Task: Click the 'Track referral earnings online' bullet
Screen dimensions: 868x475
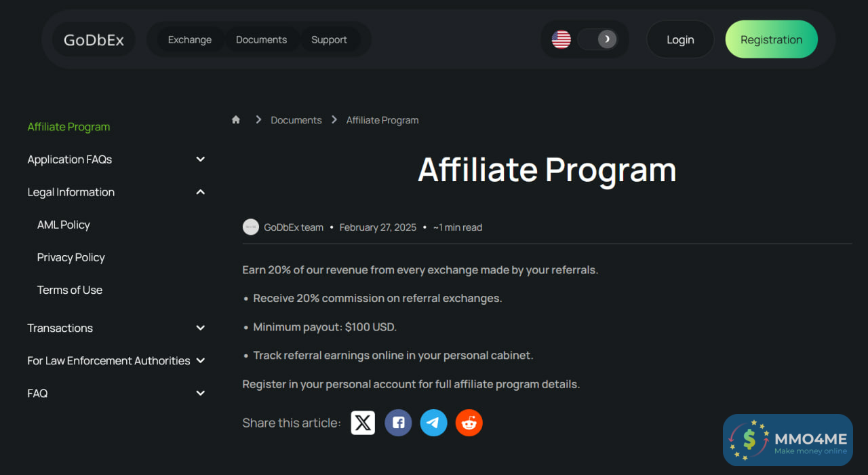Action: pos(393,356)
